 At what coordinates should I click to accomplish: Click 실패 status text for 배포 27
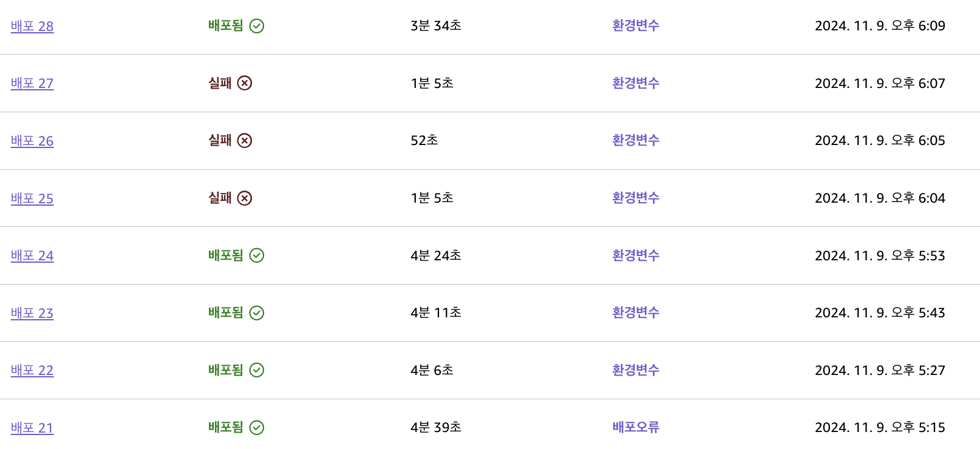[220, 83]
